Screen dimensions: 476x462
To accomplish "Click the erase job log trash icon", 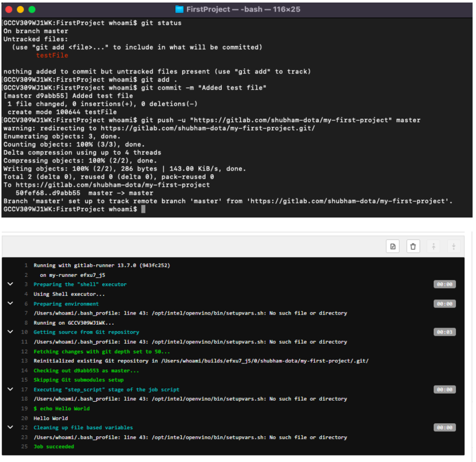I will 413,246.
